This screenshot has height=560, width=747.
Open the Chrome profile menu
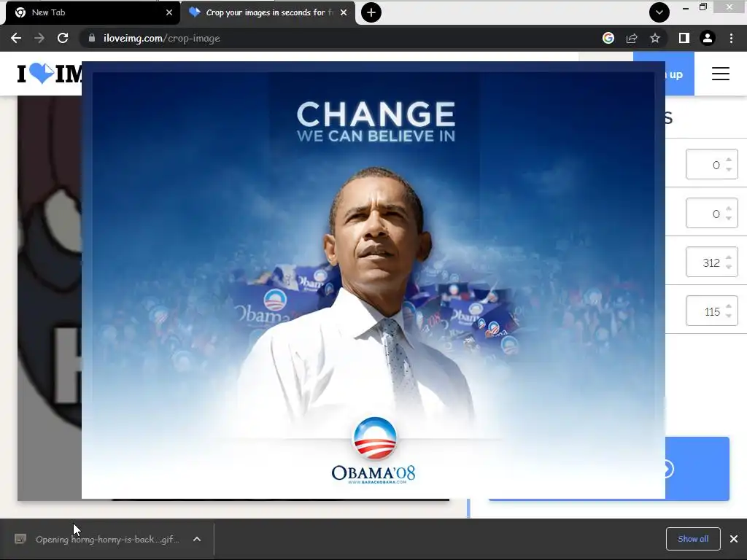(x=708, y=38)
